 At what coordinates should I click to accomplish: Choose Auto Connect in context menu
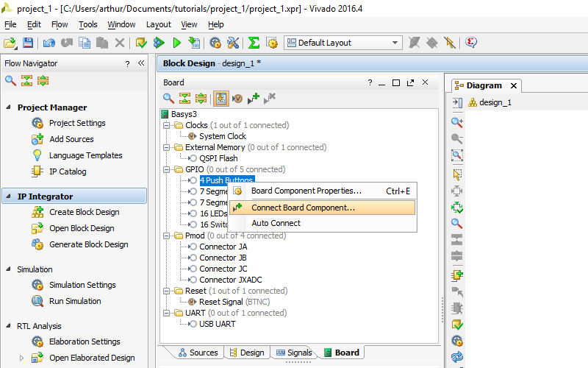[x=323, y=223]
